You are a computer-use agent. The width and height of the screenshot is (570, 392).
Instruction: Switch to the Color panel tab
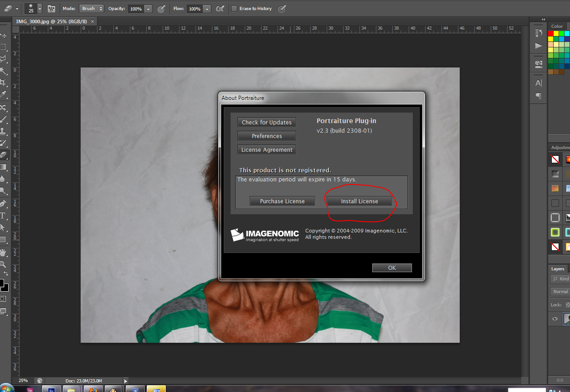(557, 26)
